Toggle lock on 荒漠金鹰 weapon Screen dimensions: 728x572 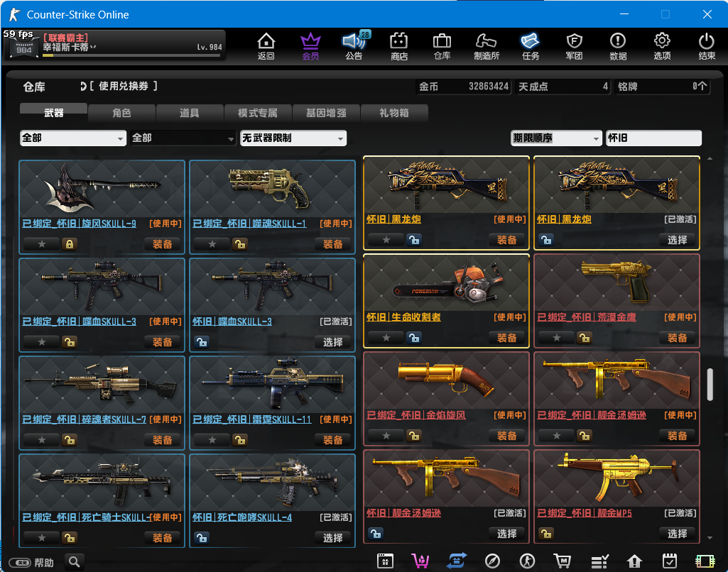pyautogui.click(x=585, y=338)
